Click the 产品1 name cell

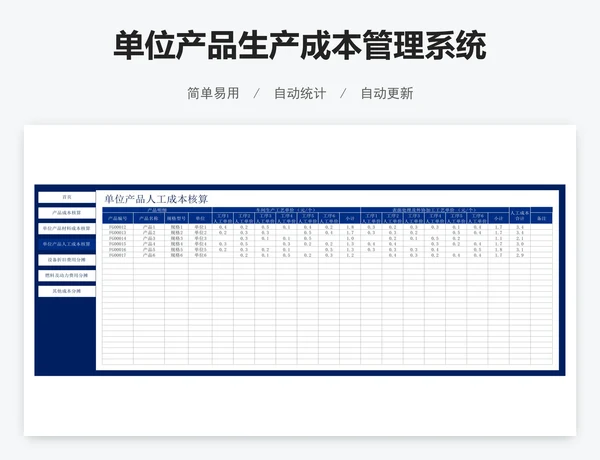149,227
